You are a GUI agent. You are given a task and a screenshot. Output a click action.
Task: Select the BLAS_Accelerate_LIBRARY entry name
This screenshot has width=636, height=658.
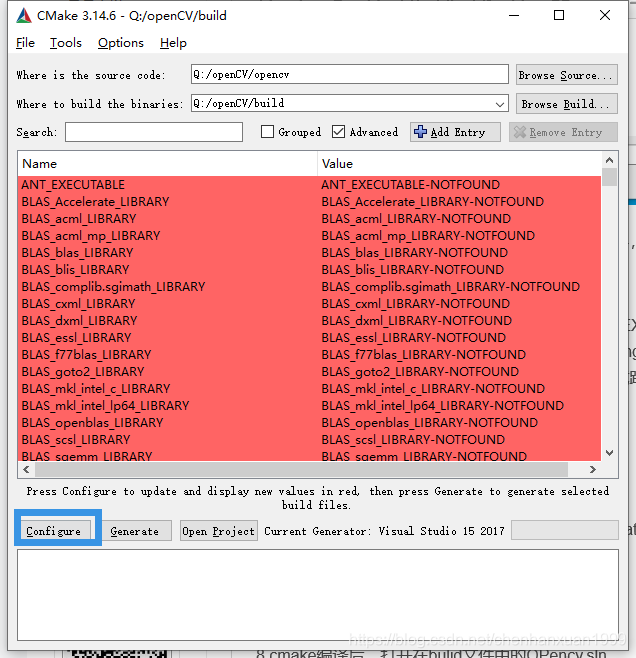point(95,202)
